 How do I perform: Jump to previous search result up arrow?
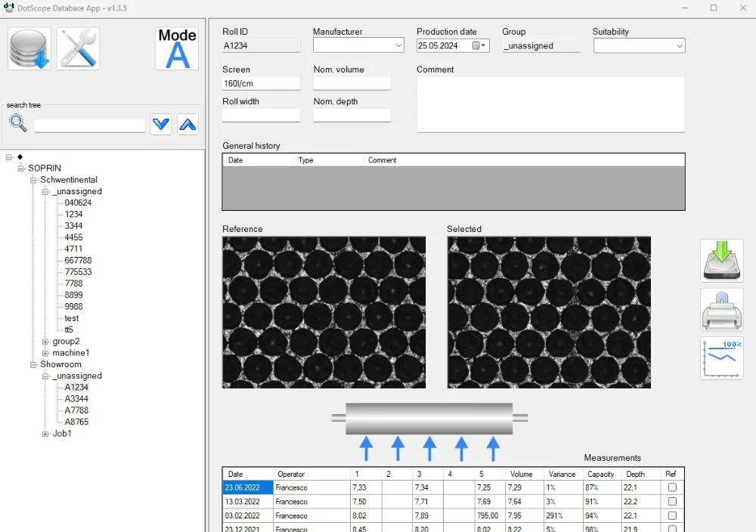click(187, 125)
